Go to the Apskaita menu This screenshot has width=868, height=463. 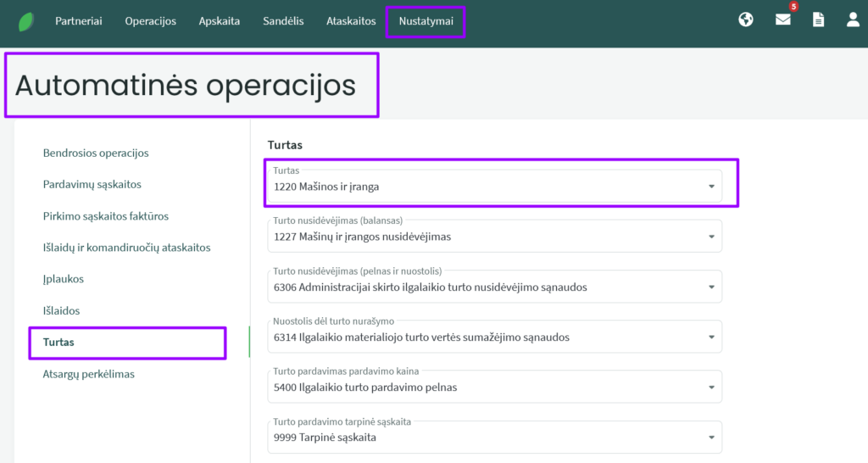(220, 21)
